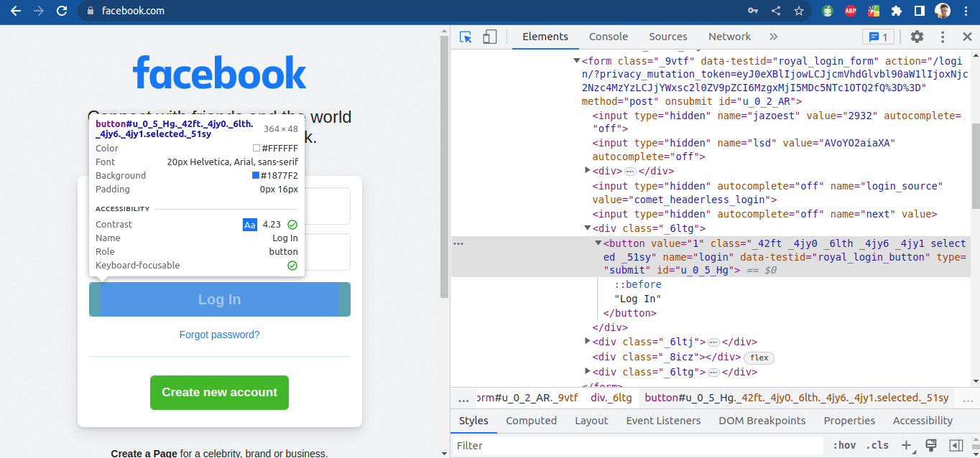Focus the styles Filter field
The height and width of the screenshot is (458, 980).
(639, 446)
